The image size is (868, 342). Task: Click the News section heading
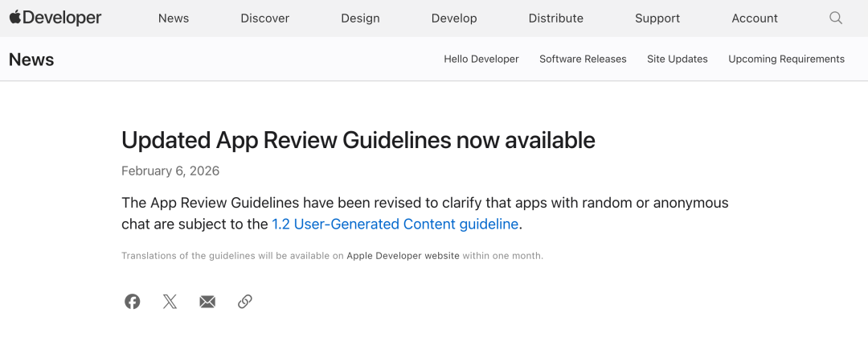click(x=31, y=60)
